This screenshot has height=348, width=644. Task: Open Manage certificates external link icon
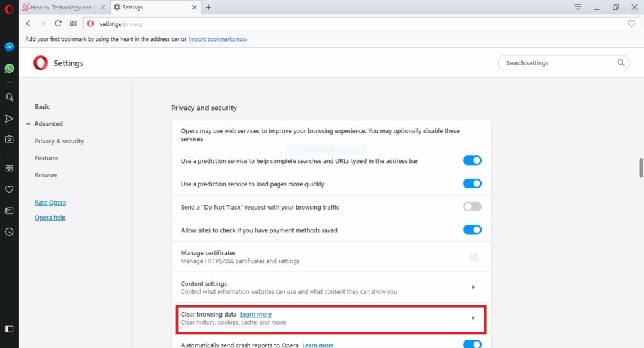pos(473,256)
